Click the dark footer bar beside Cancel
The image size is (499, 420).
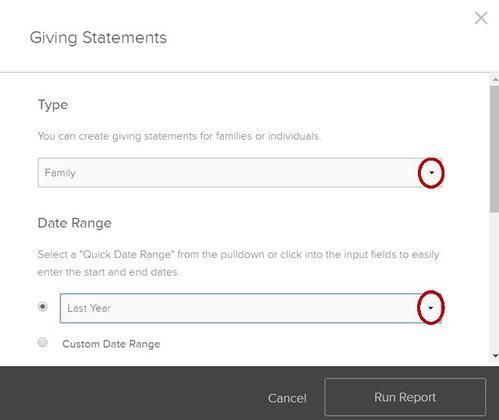tap(133, 393)
